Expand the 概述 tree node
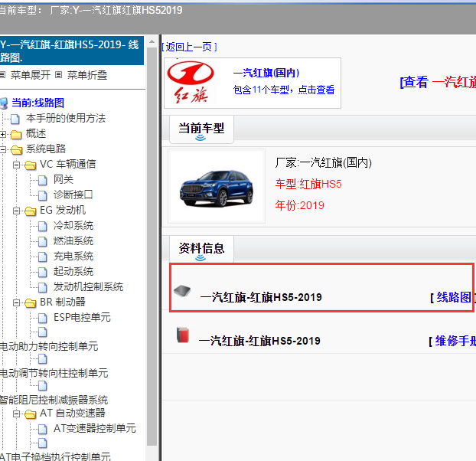476x461 pixels. click(3, 134)
